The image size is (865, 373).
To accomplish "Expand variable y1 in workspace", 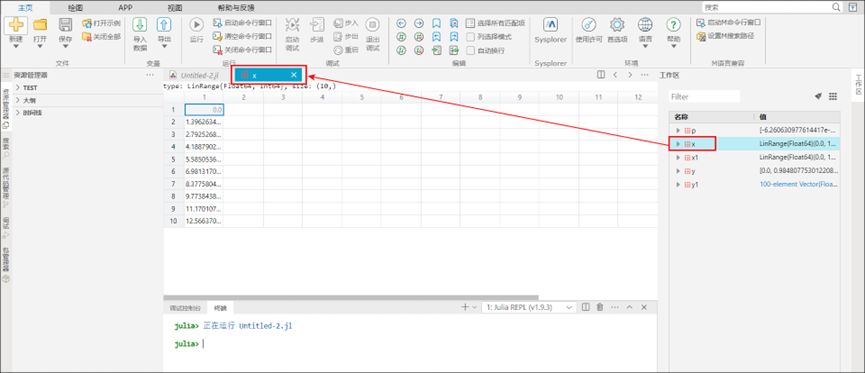I will pos(678,184).
